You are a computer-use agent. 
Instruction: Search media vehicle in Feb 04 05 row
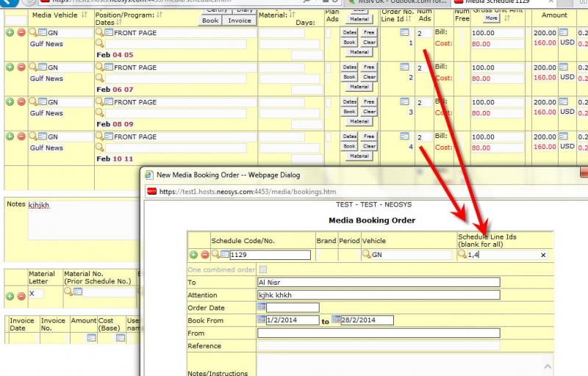[33, 32]
